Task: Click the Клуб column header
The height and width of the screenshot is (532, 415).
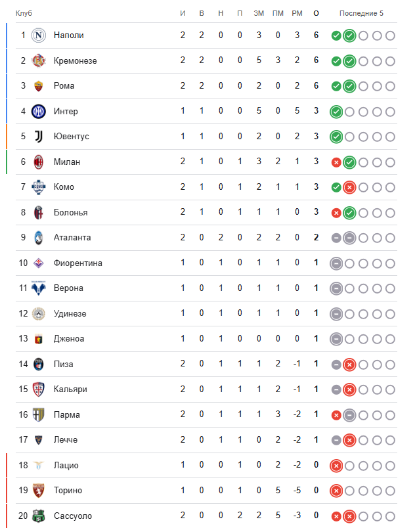Action: [24, 14]
